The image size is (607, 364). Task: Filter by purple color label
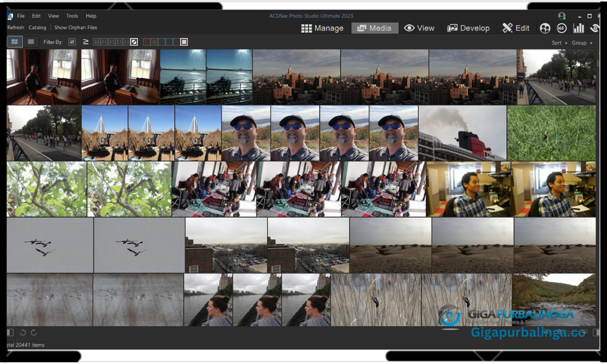(176, 42)
